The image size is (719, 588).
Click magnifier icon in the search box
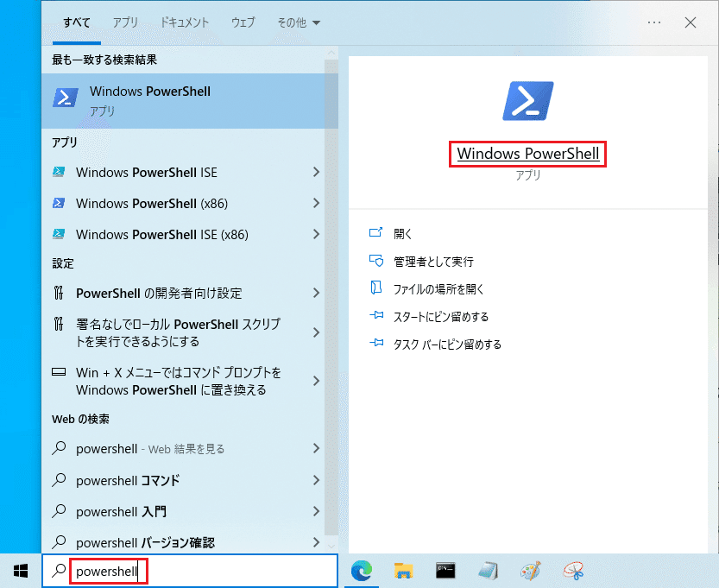(59, 571)
